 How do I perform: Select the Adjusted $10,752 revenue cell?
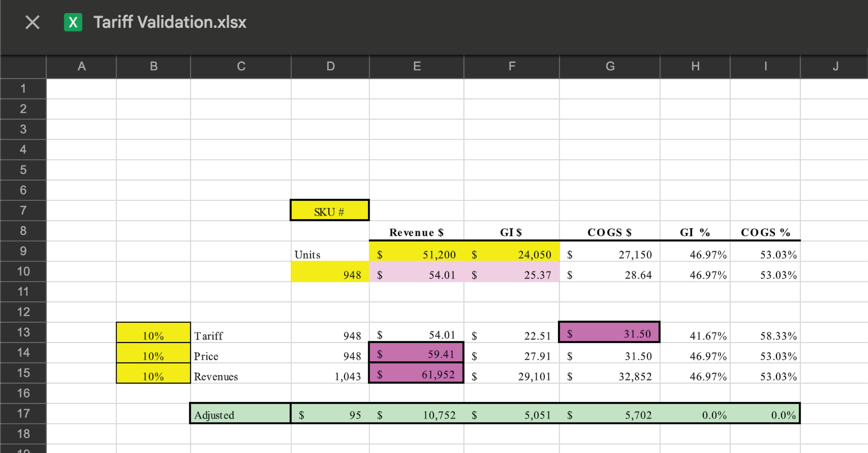pyautogui.click(x=416, y=414)
